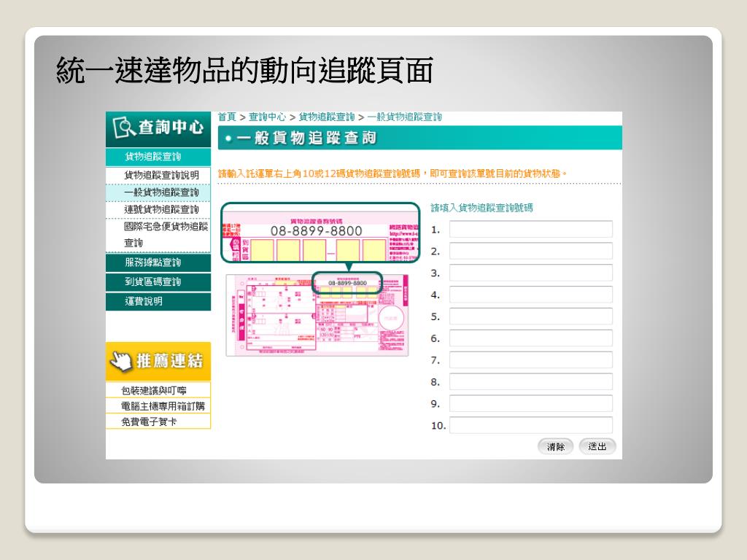Click tracking number input field 1
The height and width of the screenshot is (560, 747).
pos(531,230)
